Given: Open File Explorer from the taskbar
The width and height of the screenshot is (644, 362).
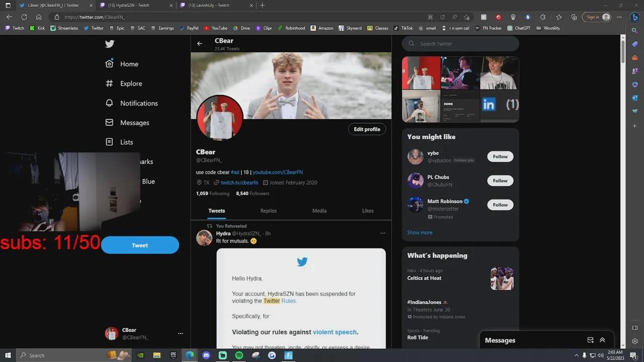Looking at the screenshot, I should [156, 355].
